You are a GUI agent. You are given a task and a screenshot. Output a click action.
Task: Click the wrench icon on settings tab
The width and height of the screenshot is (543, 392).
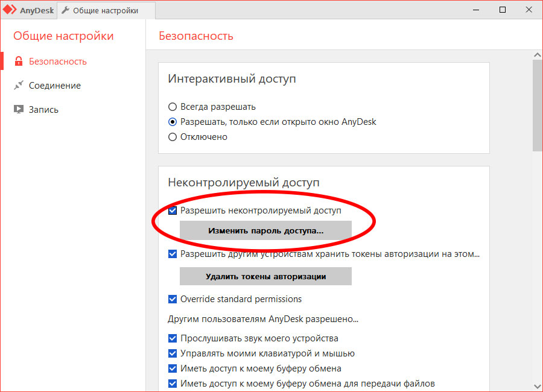pyautogui.click(x=65, y=10)
